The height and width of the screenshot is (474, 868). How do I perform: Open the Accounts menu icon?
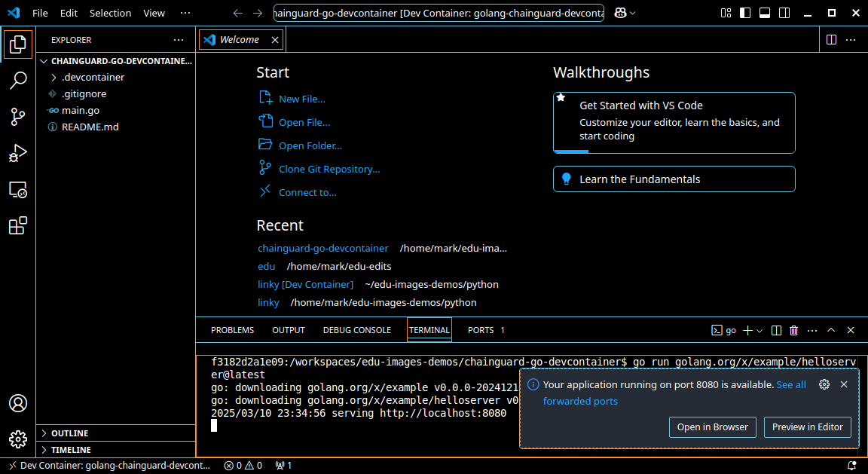pyautogui.click(x=18, y=403)
